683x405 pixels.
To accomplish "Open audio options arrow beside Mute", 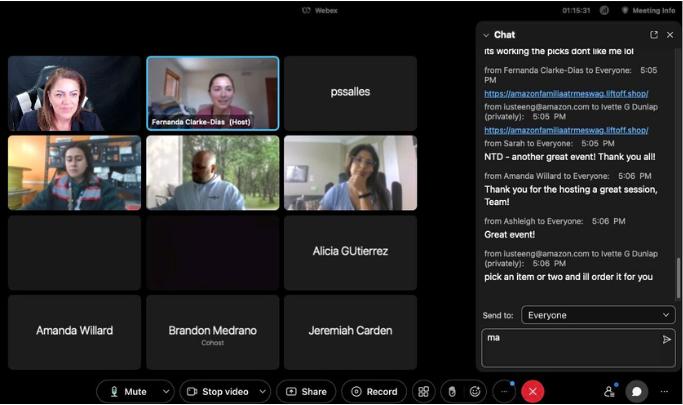I will (165, 392).
